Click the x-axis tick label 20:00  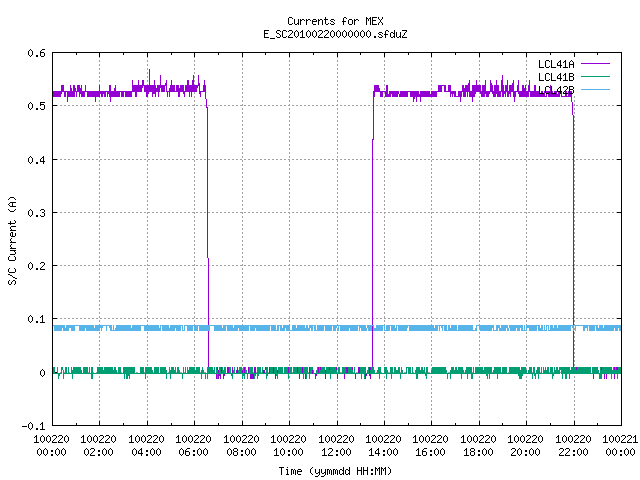point(525,453)
